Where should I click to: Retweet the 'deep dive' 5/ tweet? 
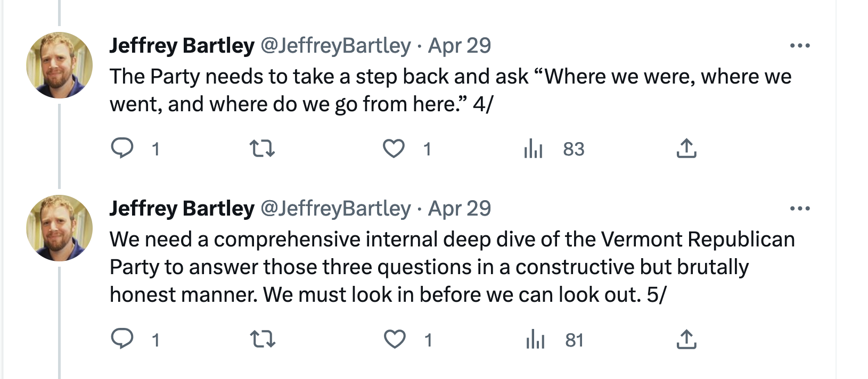click(x=262, y=339)
